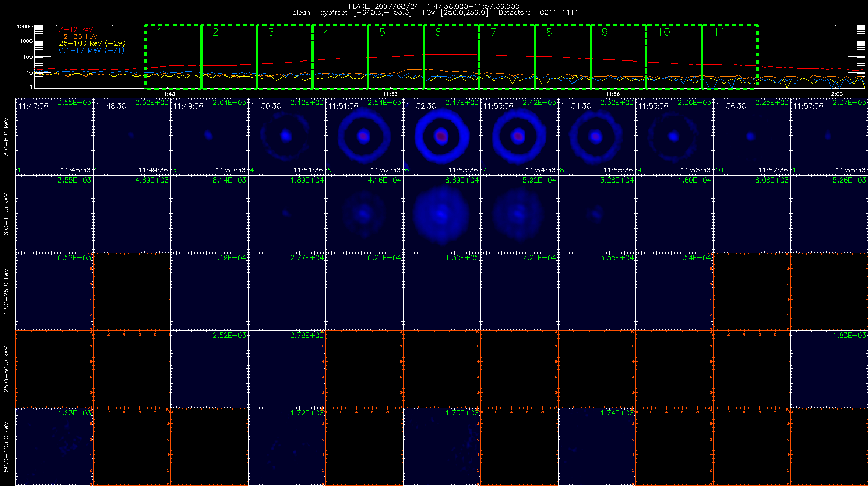Select interval 5 box in the light curve
Screen dimensions: 868x486
tap(396, 57)
